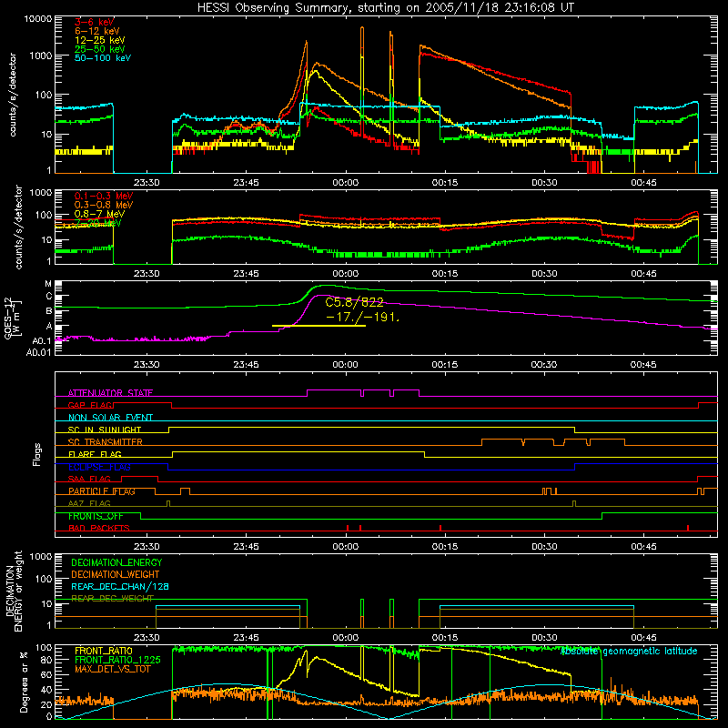This screenshot has width=728, height=728.
Task: Select the ATTENUATOR_STATE flag label
Action: point(110,393)
